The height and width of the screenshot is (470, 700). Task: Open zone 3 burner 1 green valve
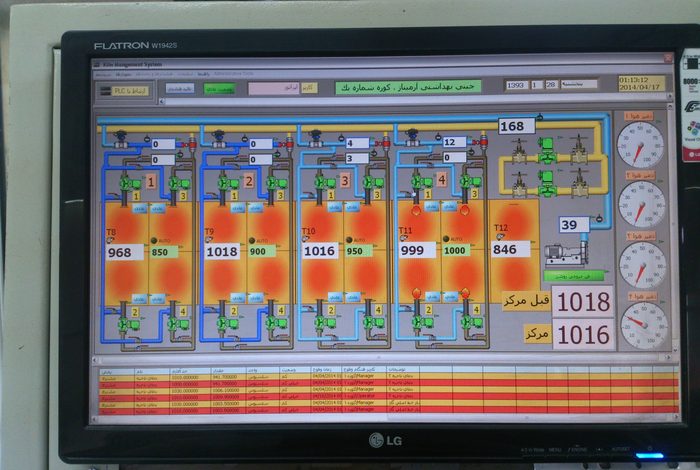pos(325,182)
